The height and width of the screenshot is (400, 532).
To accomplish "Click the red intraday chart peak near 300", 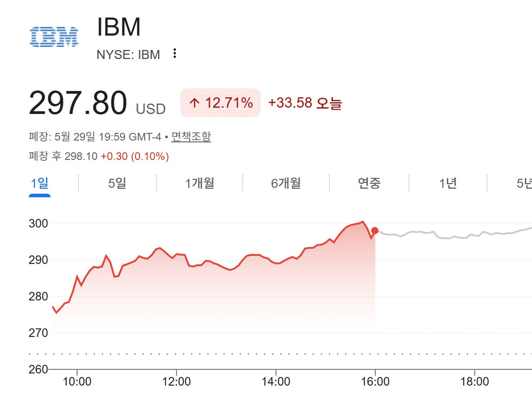I will pos(363,222).
